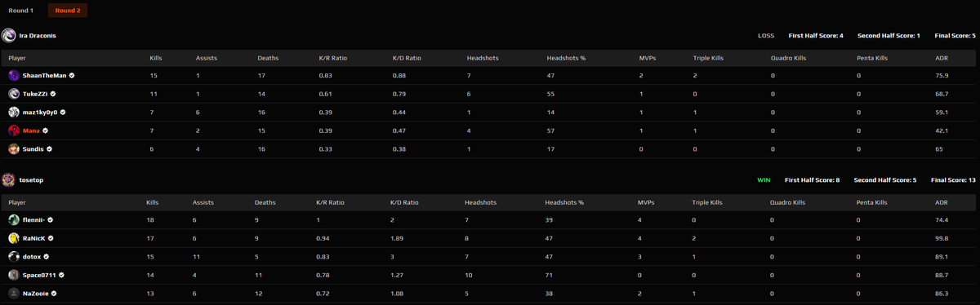Open ShaanTheMan's player profile link
The image size is (980, 305).
click(x=45, y=75)
